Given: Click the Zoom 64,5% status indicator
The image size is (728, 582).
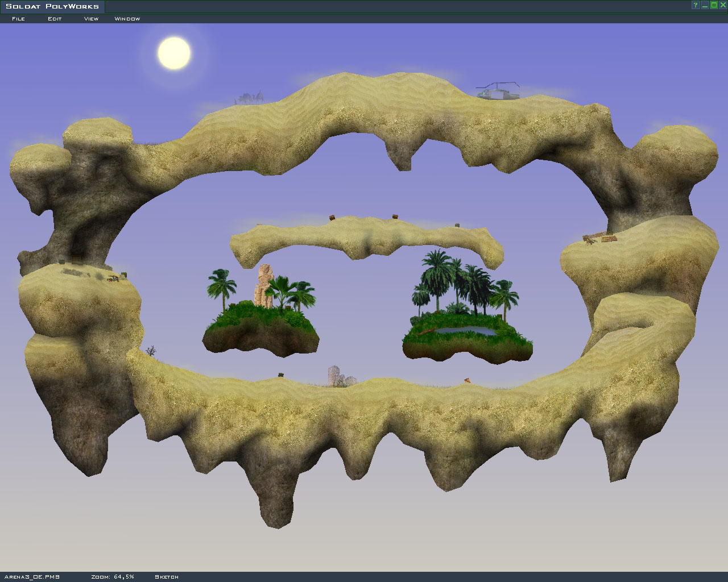Looking at the screenshot, I should pyautogui.click(x=113, y=577).
